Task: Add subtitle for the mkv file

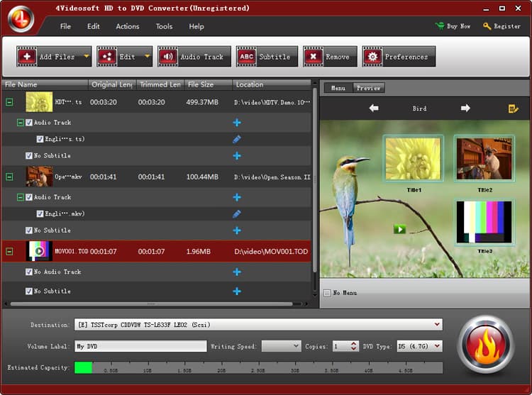Action: coord(237,230)
